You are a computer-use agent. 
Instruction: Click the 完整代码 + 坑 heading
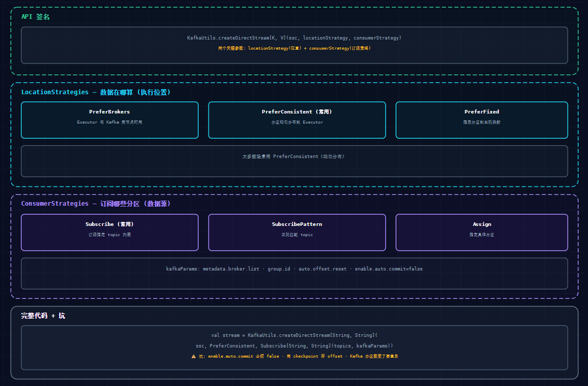tap(43, 316)
